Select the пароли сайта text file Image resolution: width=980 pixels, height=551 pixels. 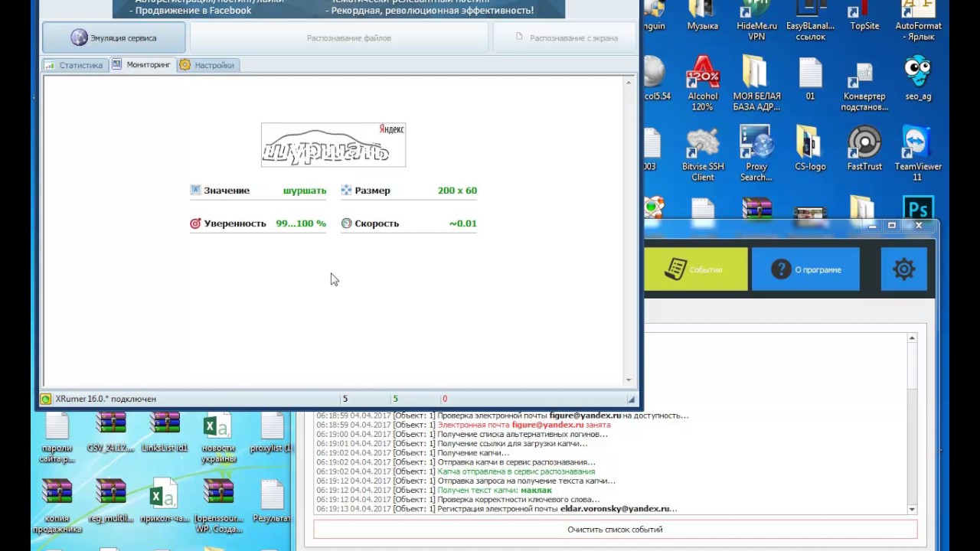click(57, 439)
